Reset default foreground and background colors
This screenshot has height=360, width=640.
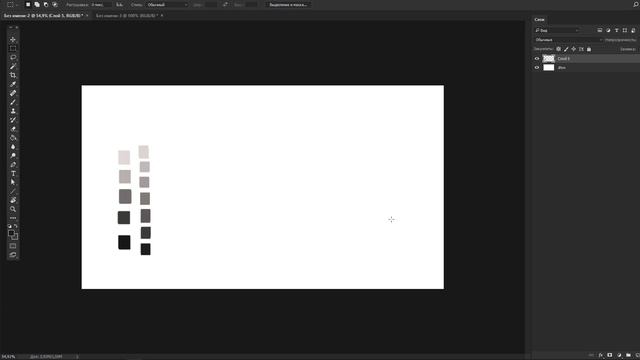pos(10,226)
